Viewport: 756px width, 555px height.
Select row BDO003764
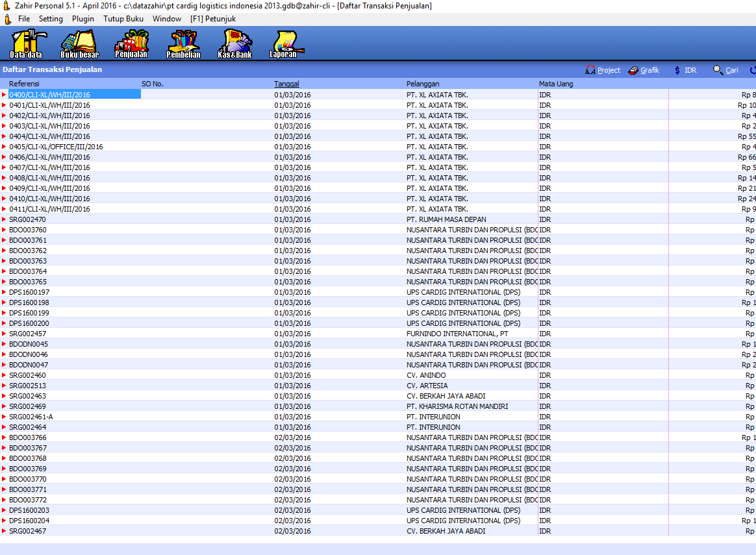(378, 272)
